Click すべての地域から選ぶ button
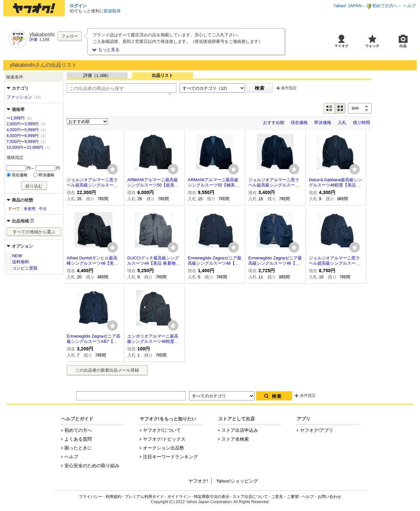 (34, 232)
